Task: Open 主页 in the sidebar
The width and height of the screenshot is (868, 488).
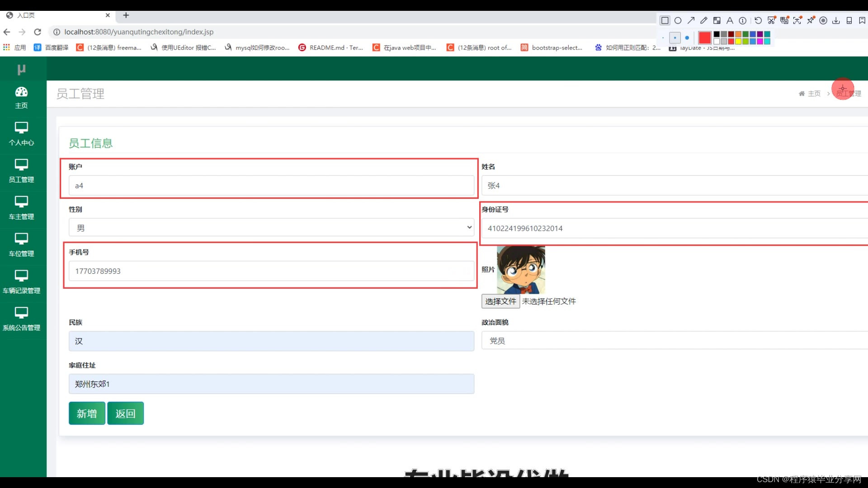Action: click(21, 98)
